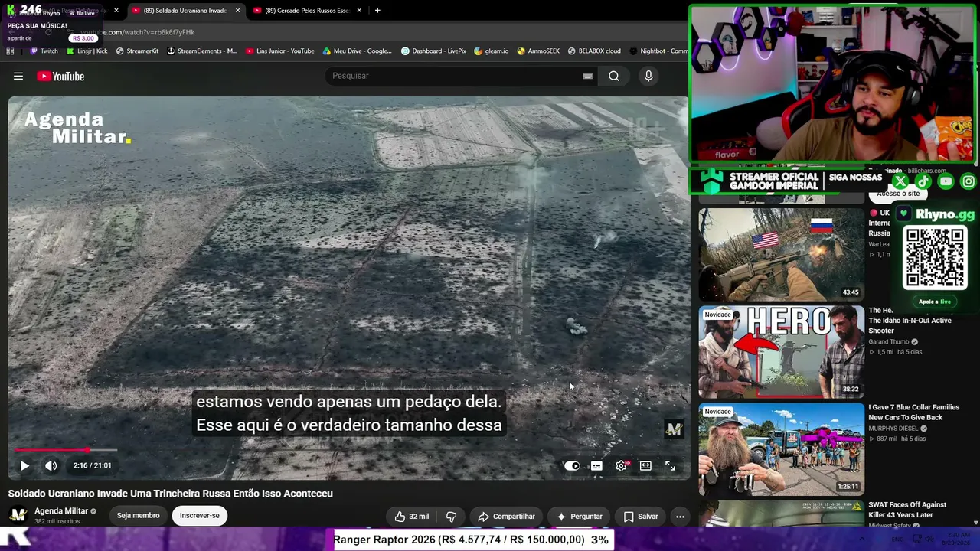The height and width of the screenshot is (551, 980).
Task: Start voice search with the microphone icon
Action: tap(648, 76)
